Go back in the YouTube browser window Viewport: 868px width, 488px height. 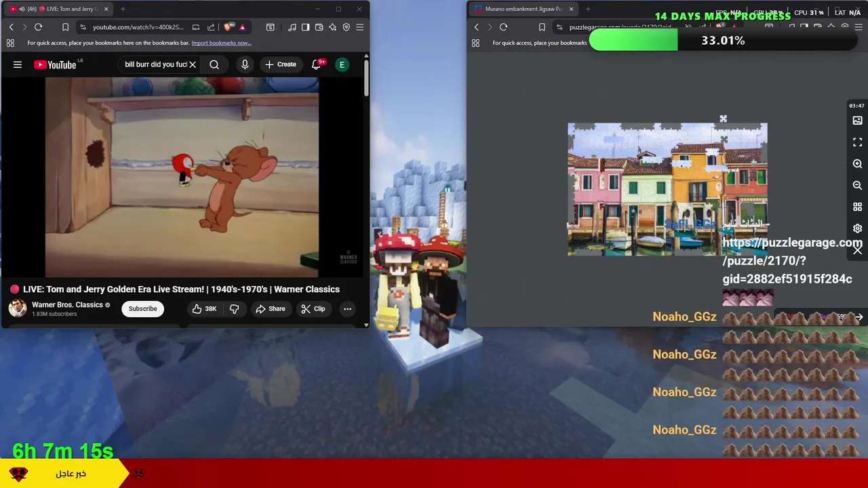(11, 27)
